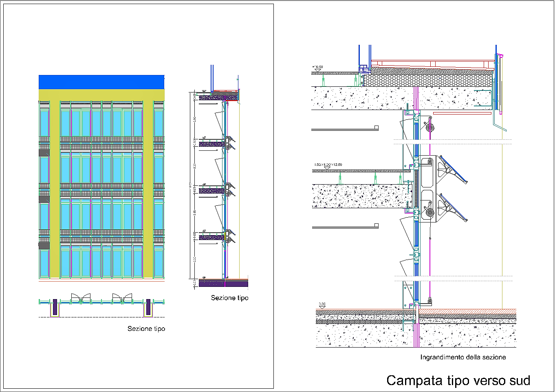Viewport: 555px width, 392px height.
Task: Click 'Sezione tipo' caption under the plan view
Action: tap(146, 329)
